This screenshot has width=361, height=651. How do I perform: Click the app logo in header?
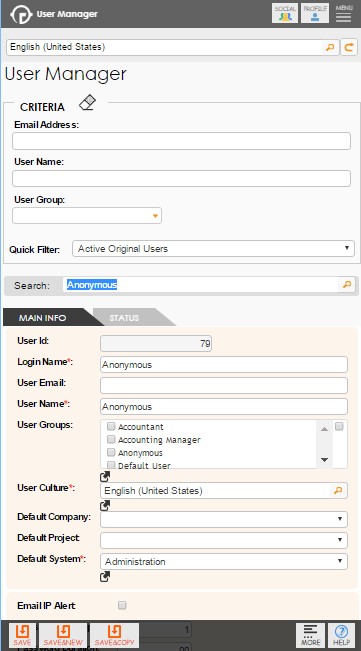[x=20, y=14]
